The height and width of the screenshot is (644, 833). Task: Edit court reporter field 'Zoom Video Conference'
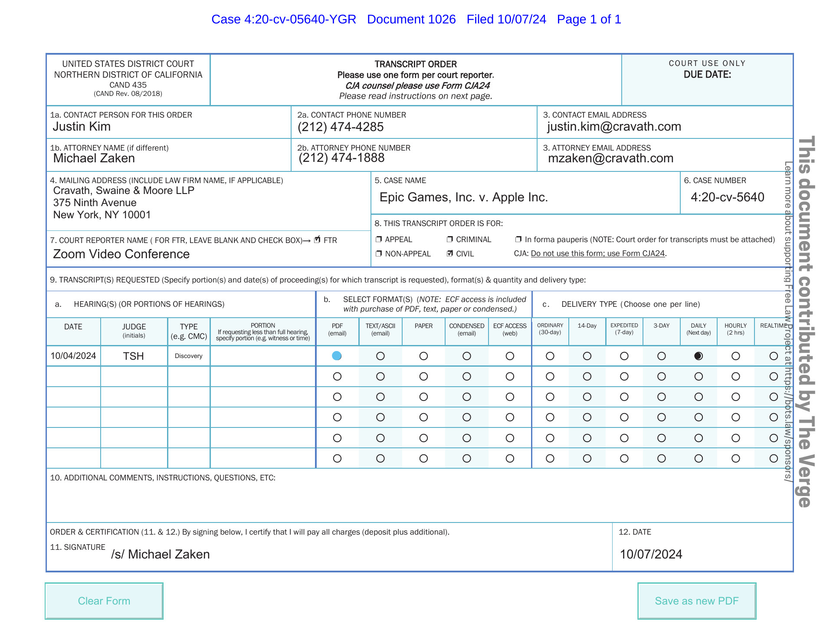pos(208,254)
